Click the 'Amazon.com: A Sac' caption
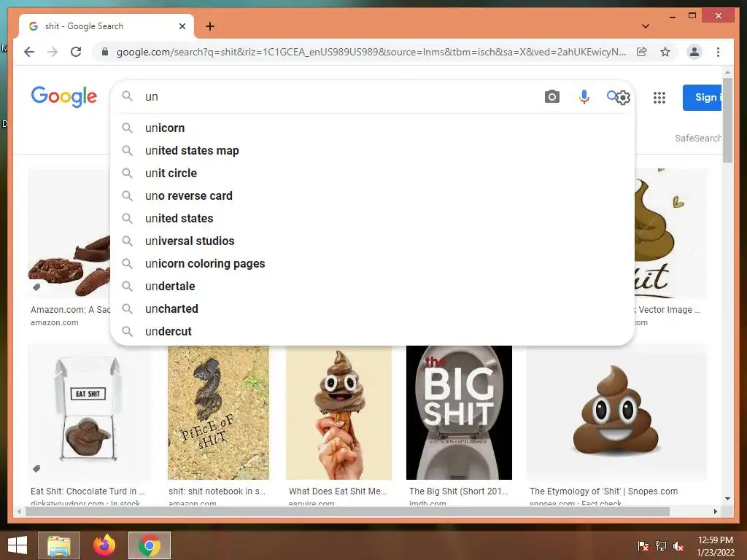The height and width of the screenshot is (560, 747). (x=71, y=309)
